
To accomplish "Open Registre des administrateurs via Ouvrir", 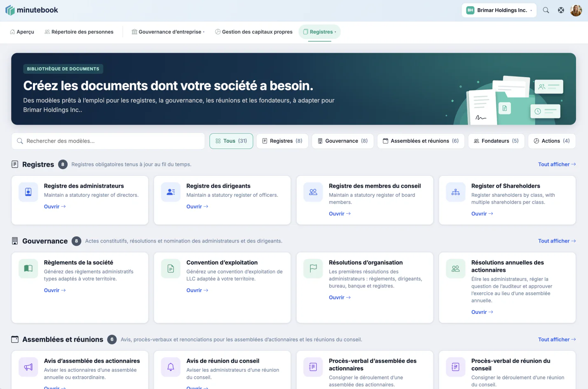I will [x=55, y=207].
